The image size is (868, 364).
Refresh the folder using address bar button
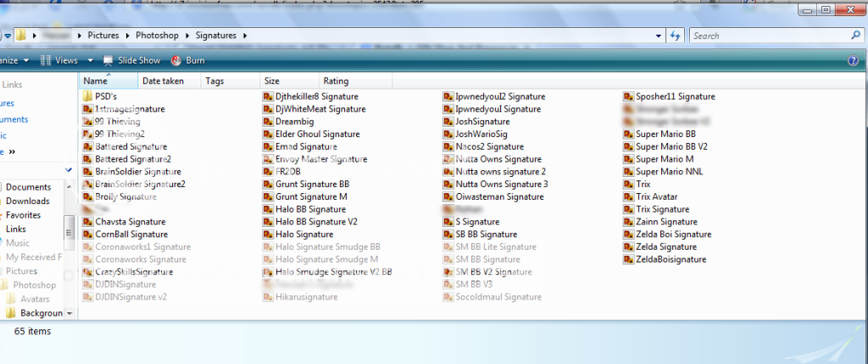pyautogui.click(x=676, y=36)
